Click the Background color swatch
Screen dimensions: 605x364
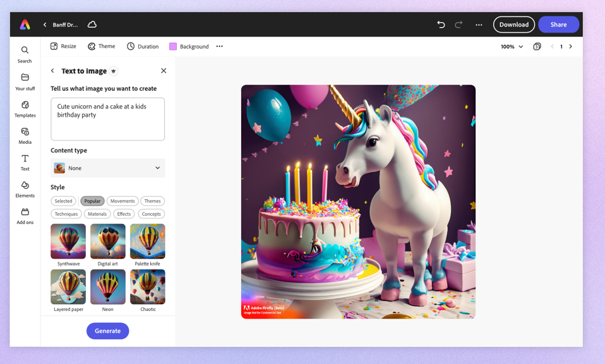coord(173,46)
